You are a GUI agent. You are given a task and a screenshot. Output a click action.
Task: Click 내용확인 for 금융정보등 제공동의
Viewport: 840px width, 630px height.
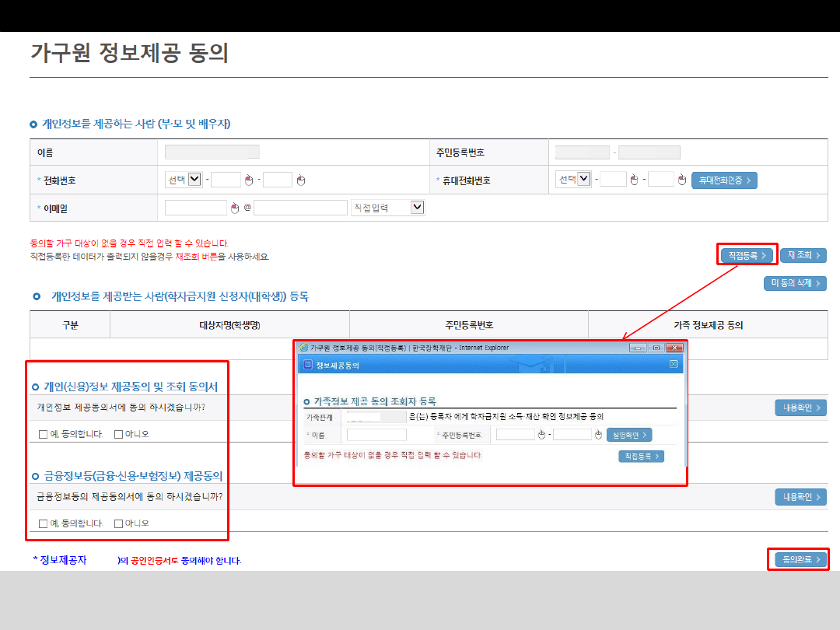(x=800, y=497)
